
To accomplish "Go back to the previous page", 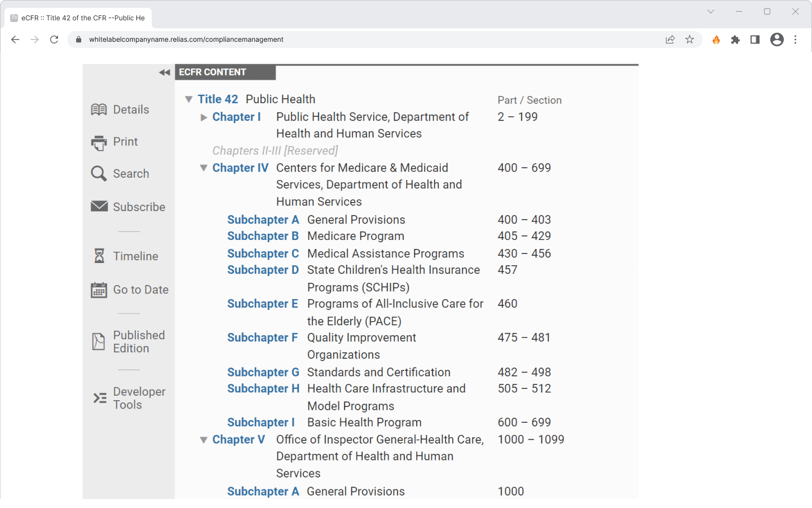I will click(x=15, y=40).
